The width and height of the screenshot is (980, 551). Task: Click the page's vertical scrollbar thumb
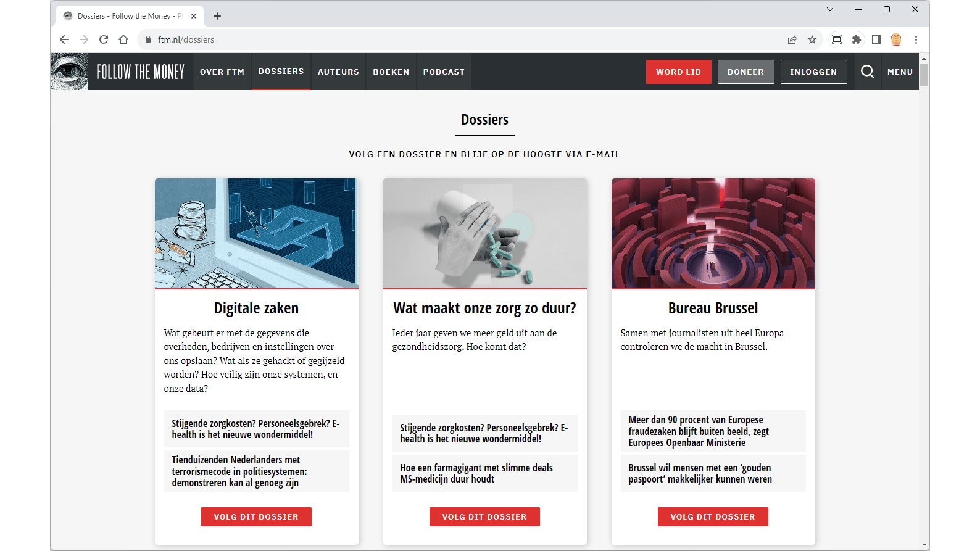924,75
